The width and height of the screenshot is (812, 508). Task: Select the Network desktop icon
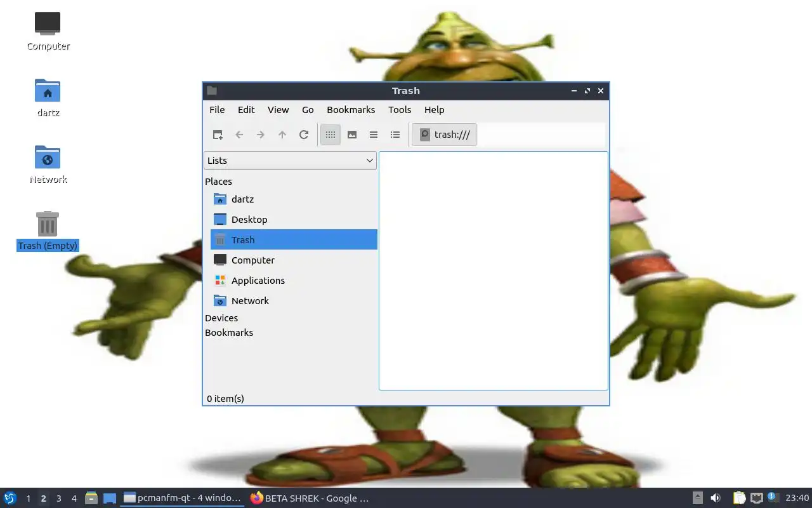coord(48,164)
